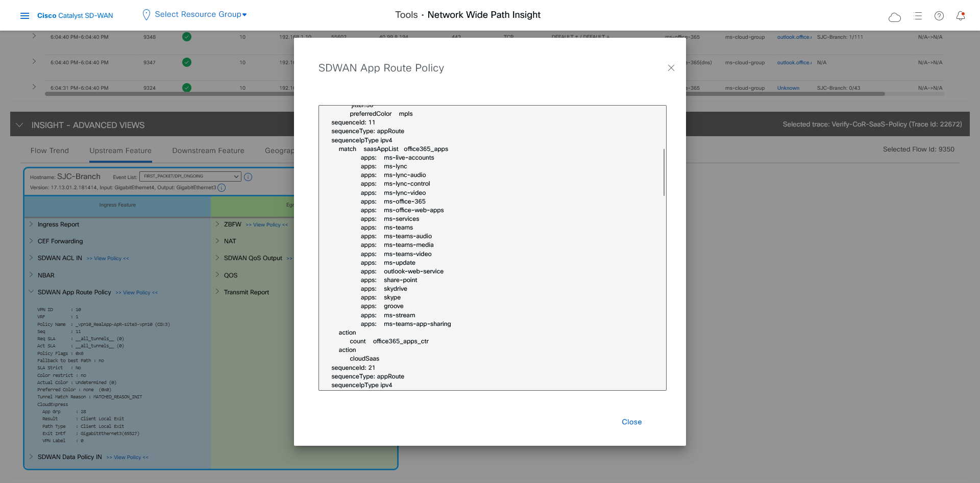The image size is (980, 483).
Task: Click the cloudSaas action line in policy text
Action: click(364, 359)
